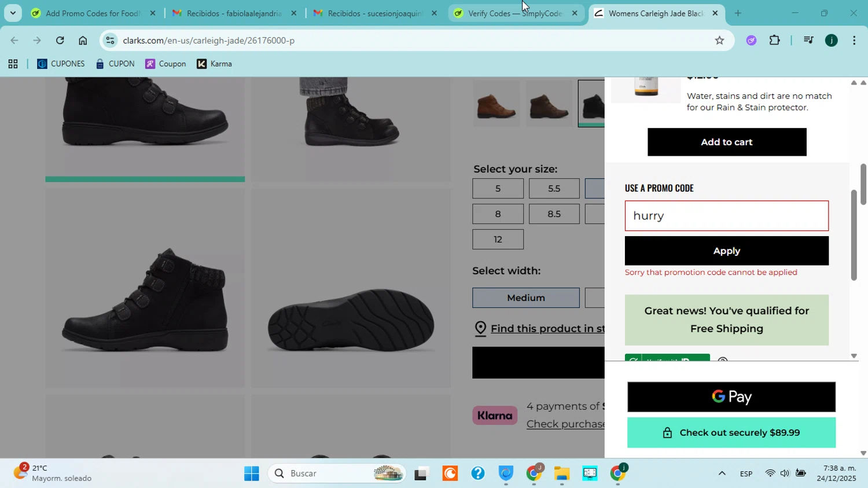Pay with Google Pay button

point(731,397)
